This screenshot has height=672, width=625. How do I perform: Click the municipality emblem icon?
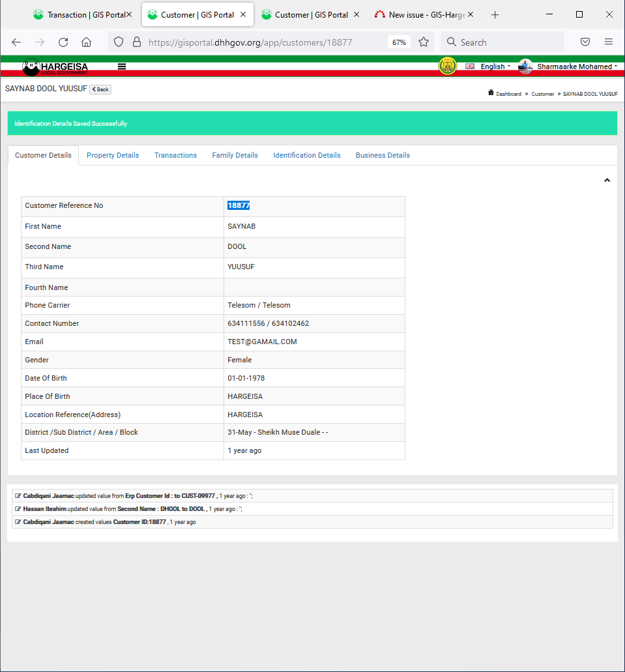click(448, 66)
